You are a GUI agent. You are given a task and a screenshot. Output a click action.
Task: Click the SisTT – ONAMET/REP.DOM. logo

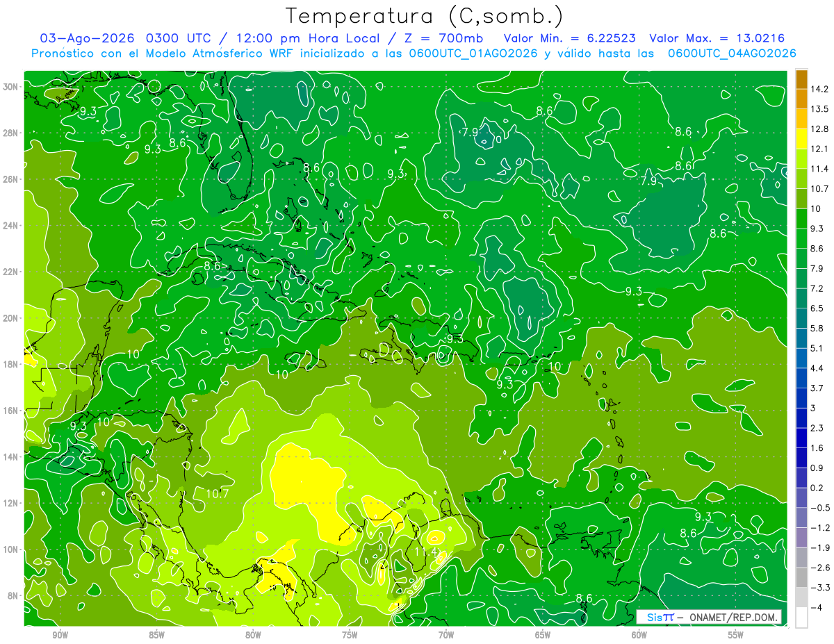coord(709,617)
